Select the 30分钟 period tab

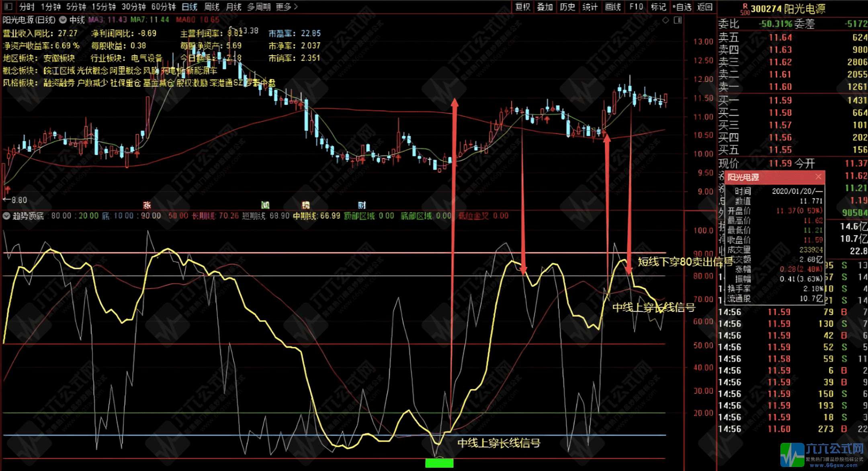point(134,7)
